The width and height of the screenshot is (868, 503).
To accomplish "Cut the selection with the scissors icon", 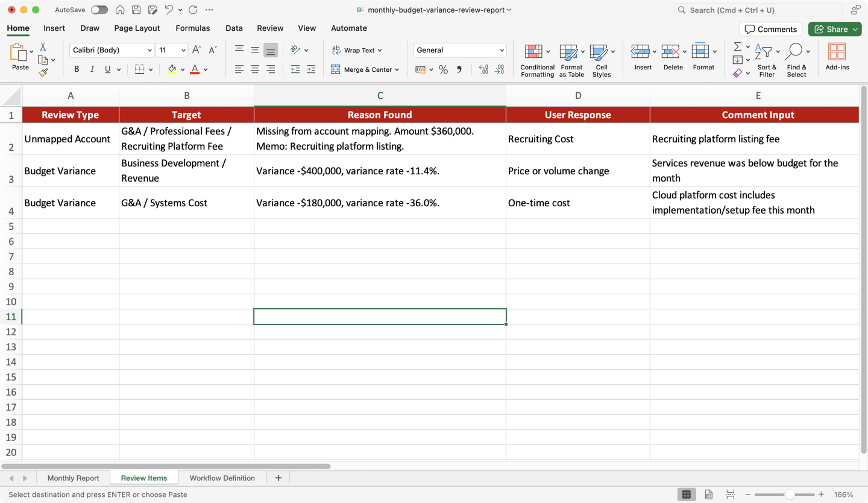I will tap(43, 47).
